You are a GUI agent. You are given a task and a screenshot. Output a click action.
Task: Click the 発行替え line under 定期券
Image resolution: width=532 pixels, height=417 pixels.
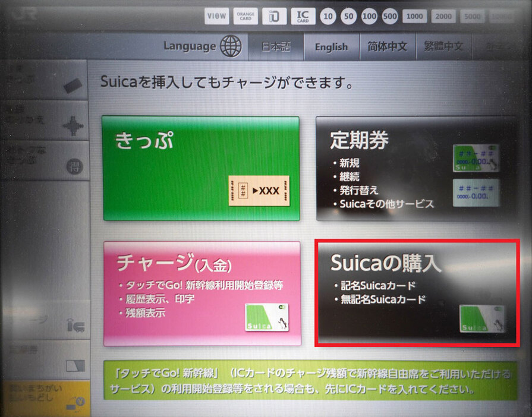coord(355,190)
